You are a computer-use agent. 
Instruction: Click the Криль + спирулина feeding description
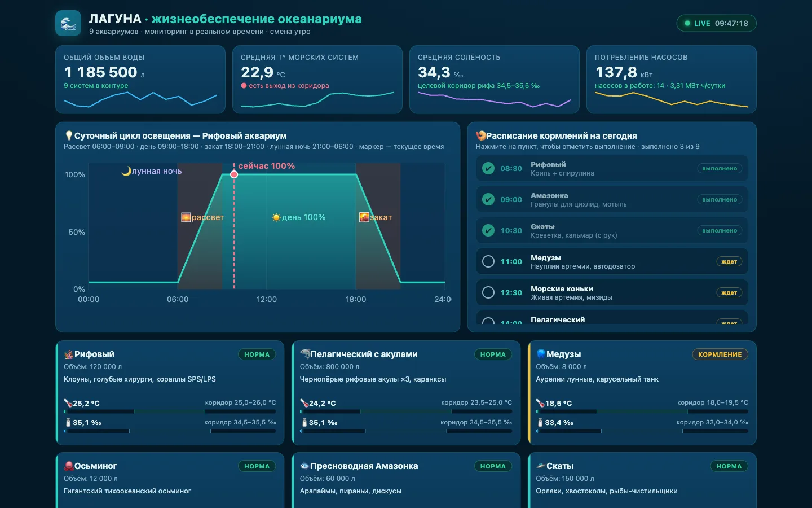[x=562, y=173]
